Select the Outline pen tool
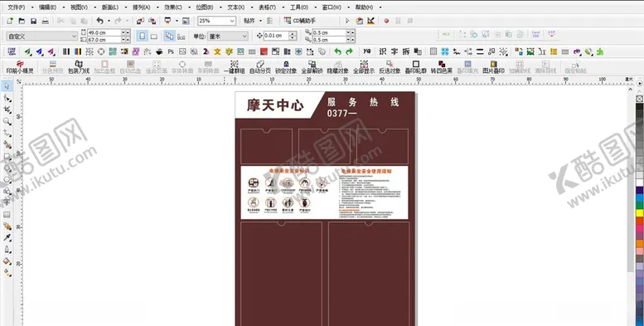This screenshot has width=644, height=326. pos(7,250)
